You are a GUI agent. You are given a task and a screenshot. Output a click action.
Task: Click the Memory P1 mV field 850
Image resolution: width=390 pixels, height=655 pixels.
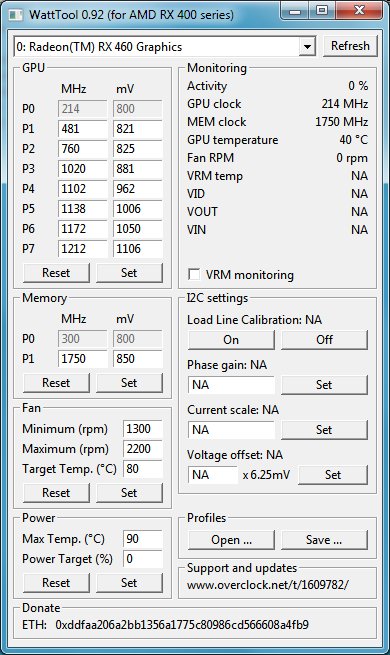pos(137,359)
